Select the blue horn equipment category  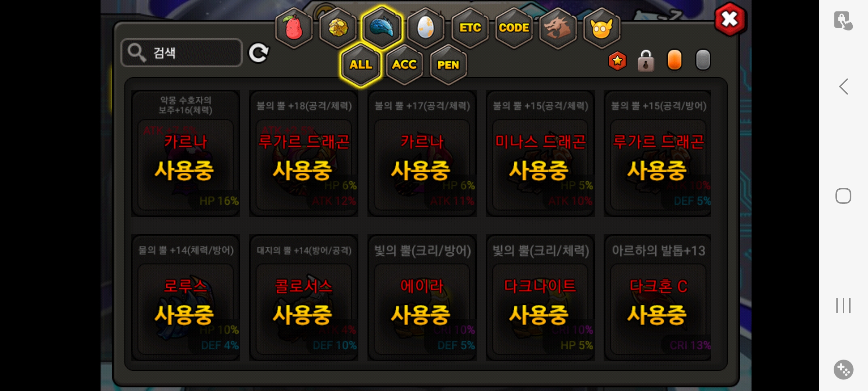click(382, 28)
